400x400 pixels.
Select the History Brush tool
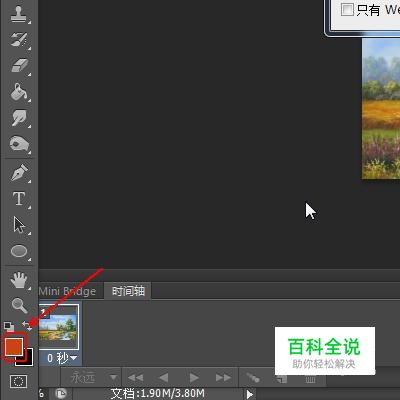(19, 40)
